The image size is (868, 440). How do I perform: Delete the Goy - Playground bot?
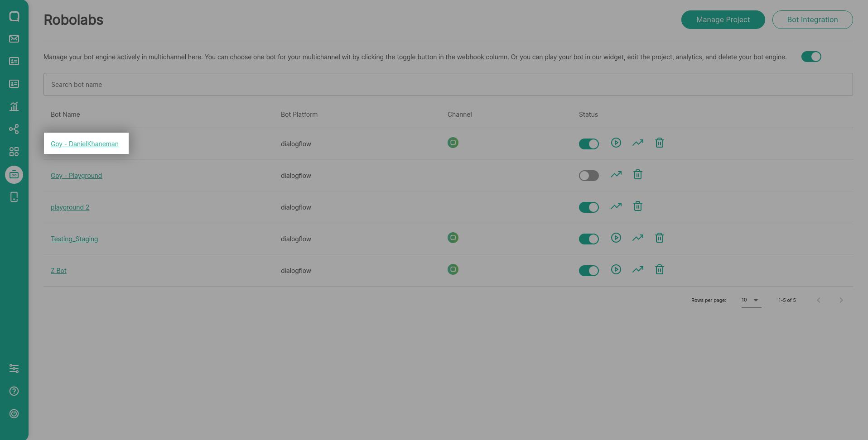click(x=637, y=175)
